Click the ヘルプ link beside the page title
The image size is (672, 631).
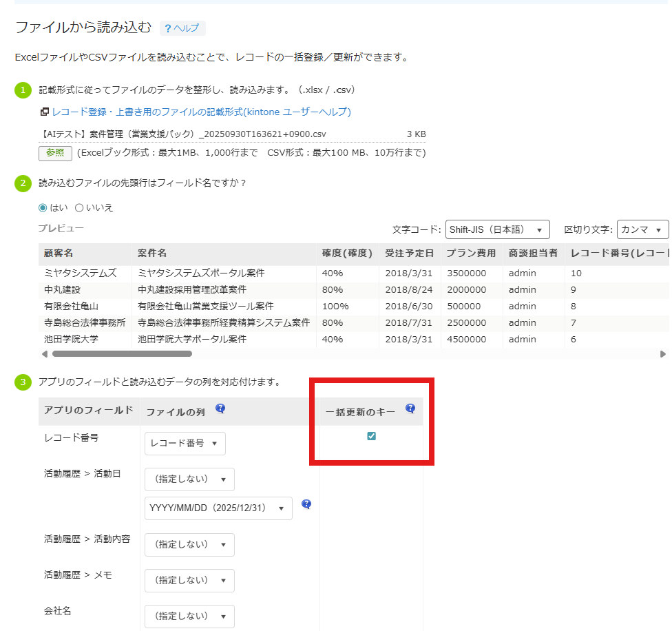click(x=187, y=28)
